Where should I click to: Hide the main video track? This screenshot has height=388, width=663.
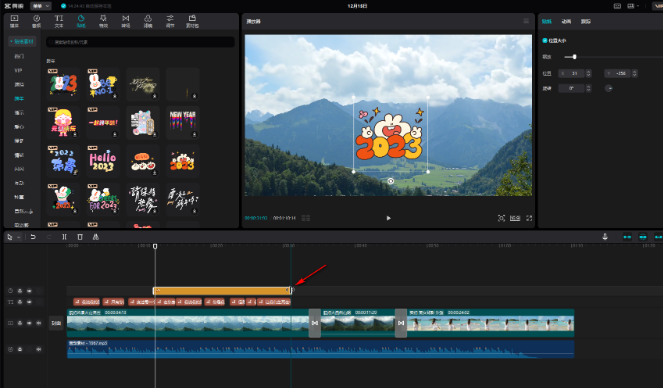click(29, 323)
